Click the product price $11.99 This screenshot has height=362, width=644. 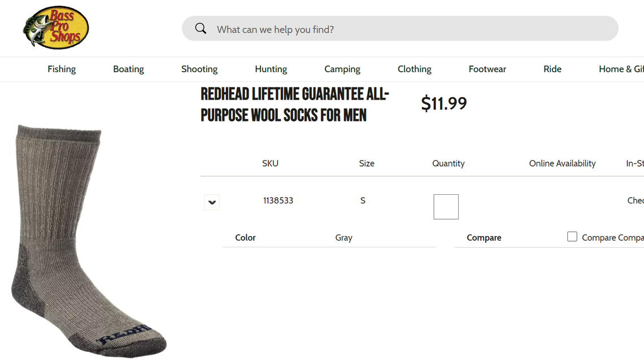(x=444, y=103)
